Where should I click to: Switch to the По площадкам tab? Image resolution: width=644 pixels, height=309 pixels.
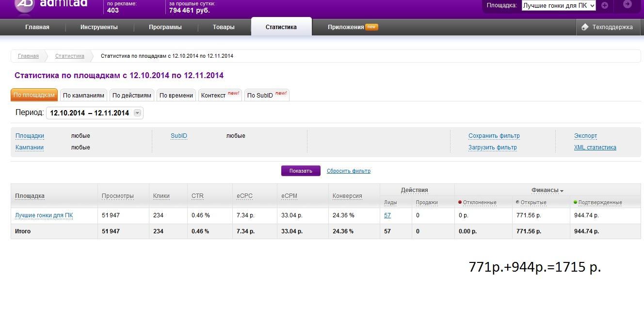[34, 95]
